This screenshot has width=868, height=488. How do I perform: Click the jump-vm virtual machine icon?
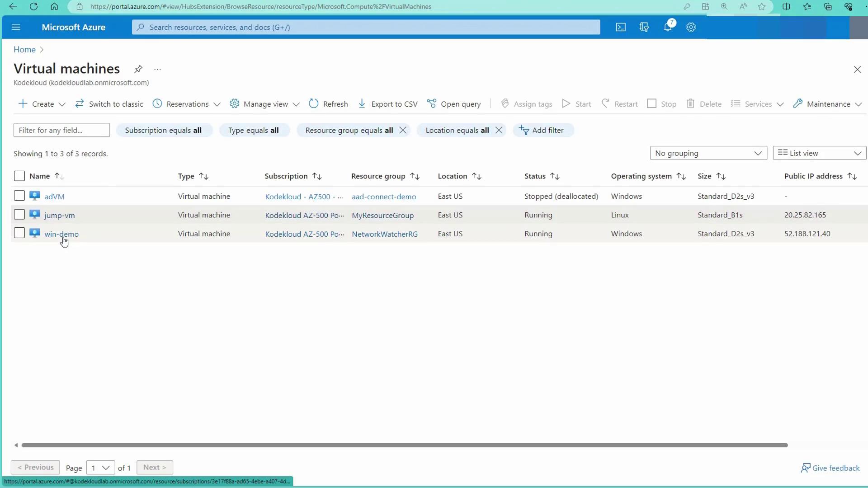(35, 215)
